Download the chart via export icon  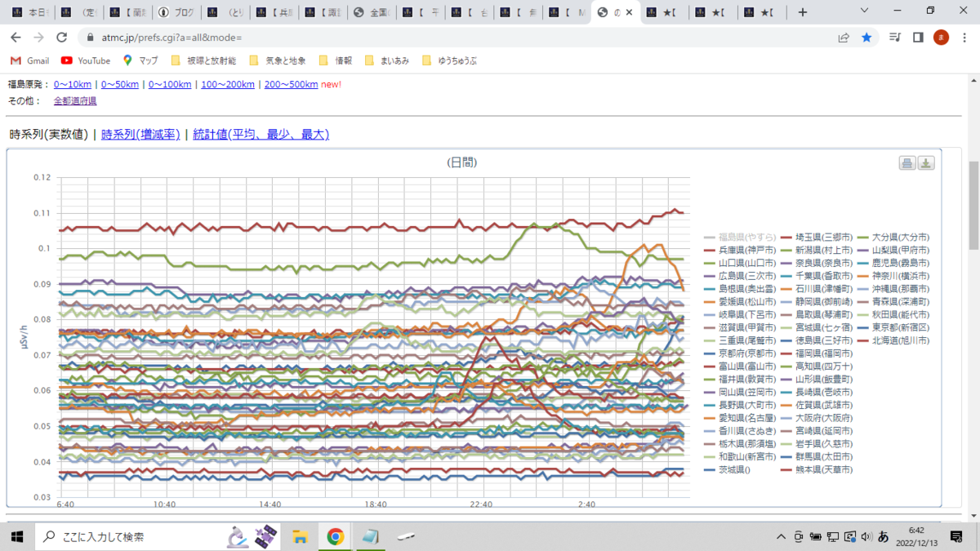(926, 162)
